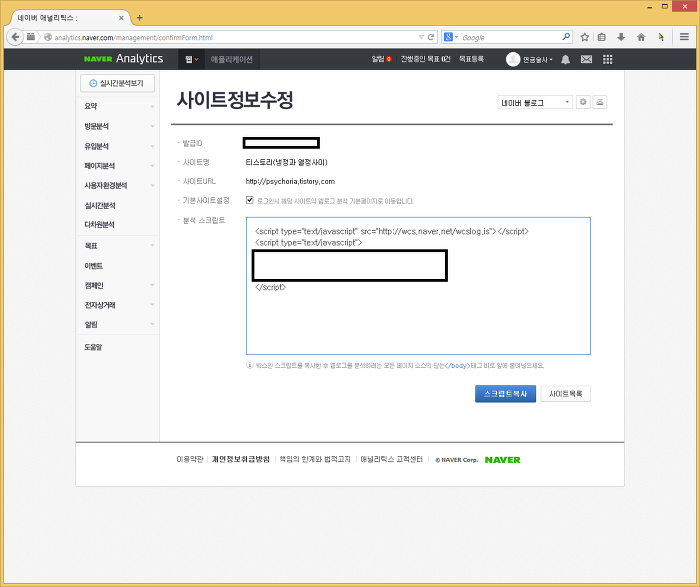The width and height of the screenshot is (700, 587).
Task: Open the user account name dropdown
Action: pyautogui.click(x=538, y=59)
